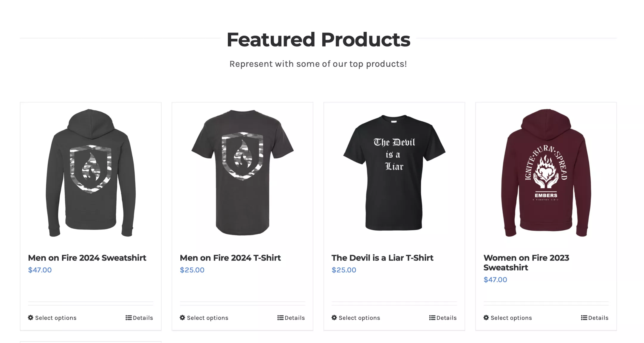The image size is (644, 343).
Task: Click gear icon under Women on Fire 2023 Sweatshirt
Action: coord(486,318)
